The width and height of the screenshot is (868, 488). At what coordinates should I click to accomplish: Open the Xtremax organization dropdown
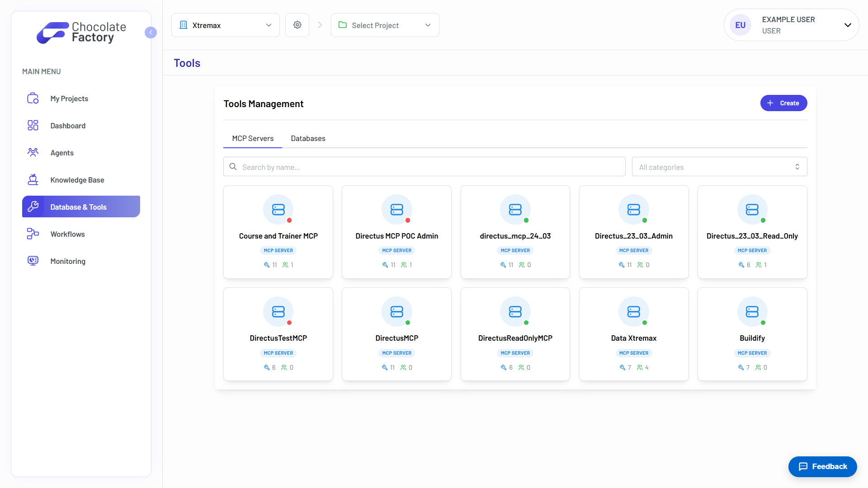[226, 25]
